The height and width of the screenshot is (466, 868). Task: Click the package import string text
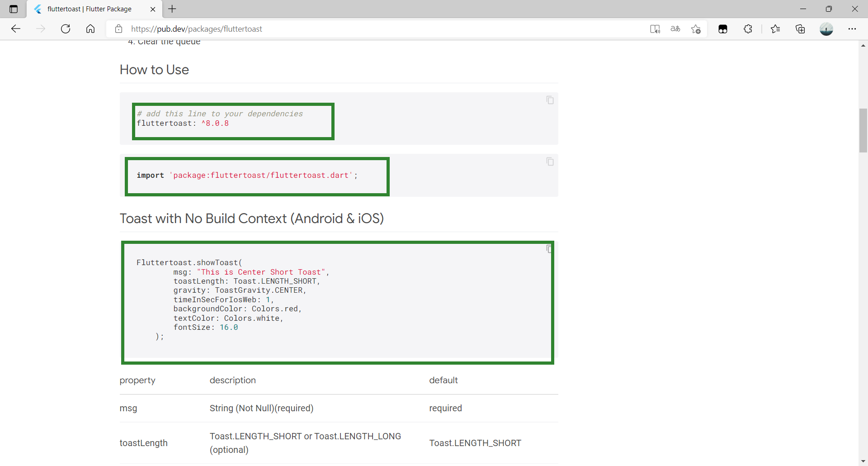click(261, 176)
